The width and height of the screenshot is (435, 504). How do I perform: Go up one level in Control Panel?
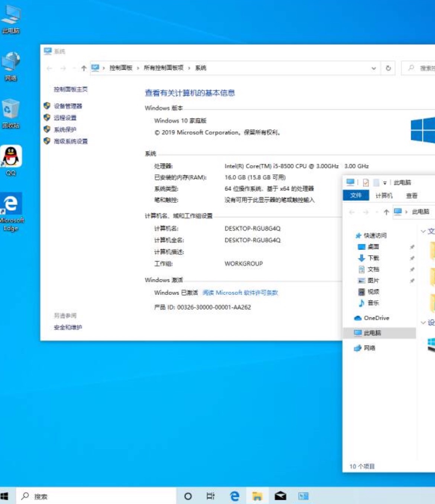[x=84, y=68]
